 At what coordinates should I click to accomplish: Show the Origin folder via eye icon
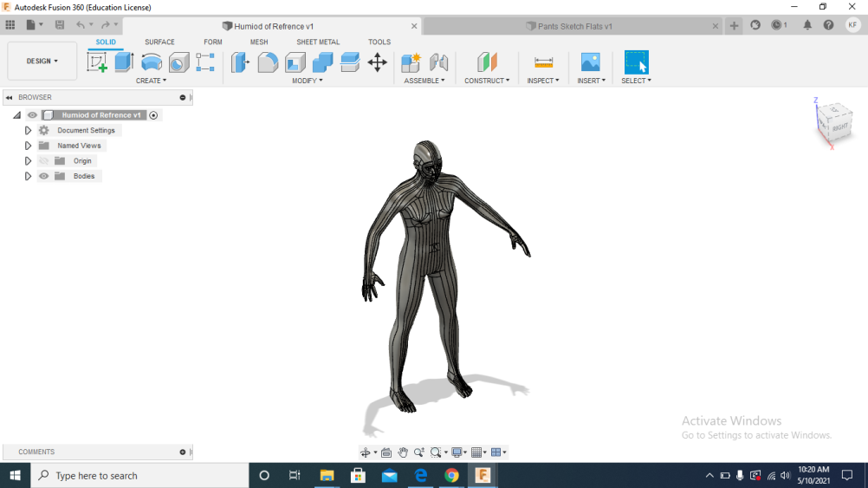(x=43, y=161)
